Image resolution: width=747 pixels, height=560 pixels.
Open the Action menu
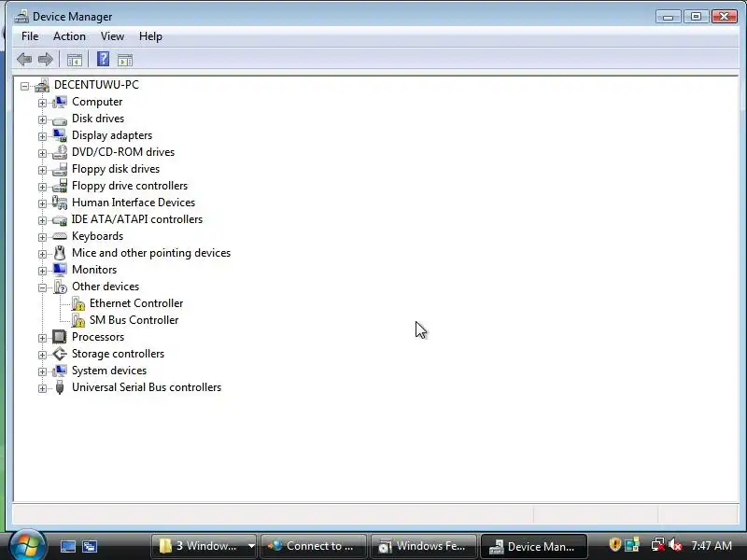(x=69, y=36)
